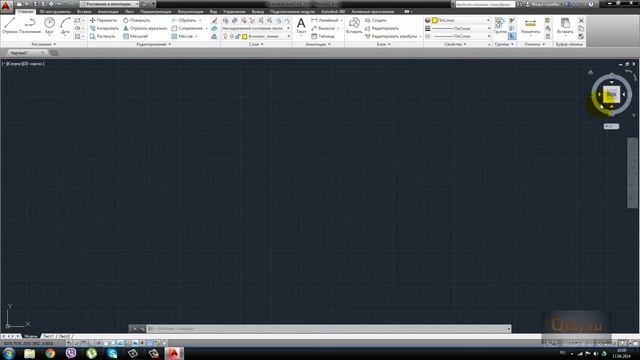Viewport: 640px width, 360px height.
Task: Activate the Fillet (Сопряжение) command
Action: (x=187, y=28)
